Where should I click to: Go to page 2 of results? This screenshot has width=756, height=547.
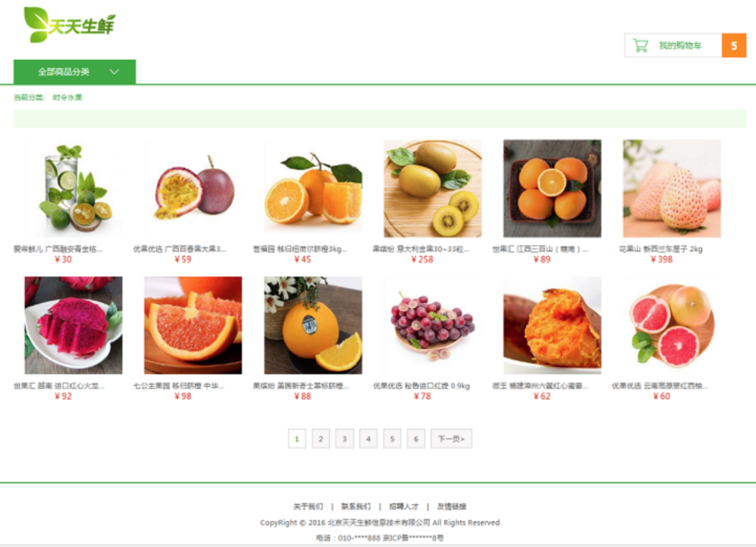point(321,439)
